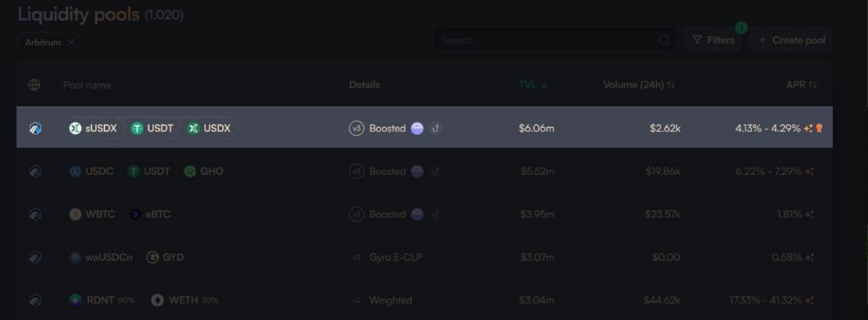Click the purple Aave boost icon in first row
868x320 pixels.
coord(417,128)
